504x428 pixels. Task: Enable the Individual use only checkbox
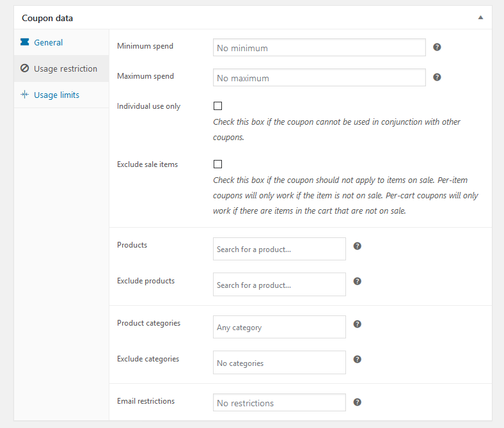point(217,106)
